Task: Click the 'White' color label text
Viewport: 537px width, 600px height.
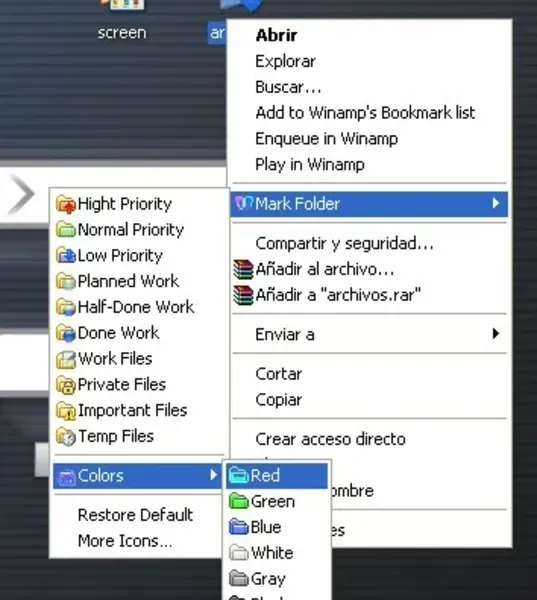Action: (272, 553)
